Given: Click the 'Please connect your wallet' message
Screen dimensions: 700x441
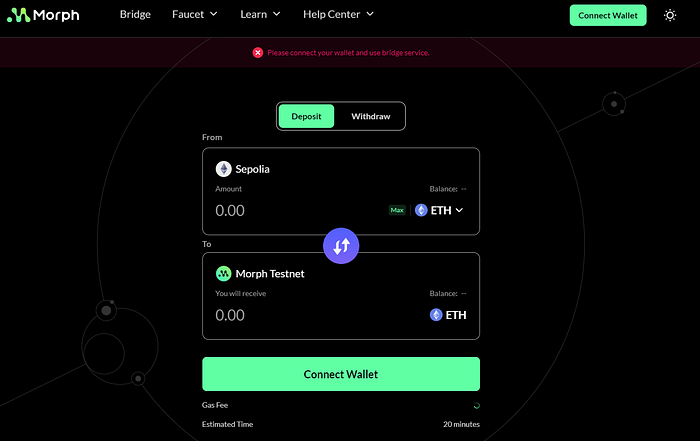Looking at the screenshot, I should click(348, 53).
